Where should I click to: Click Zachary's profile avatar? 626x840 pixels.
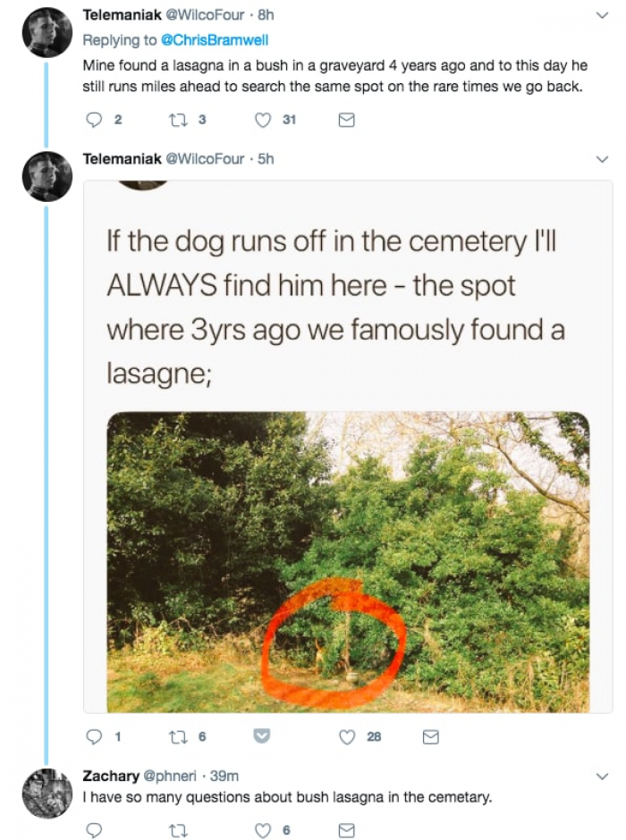pyautogui.click(x=47, y=794)
